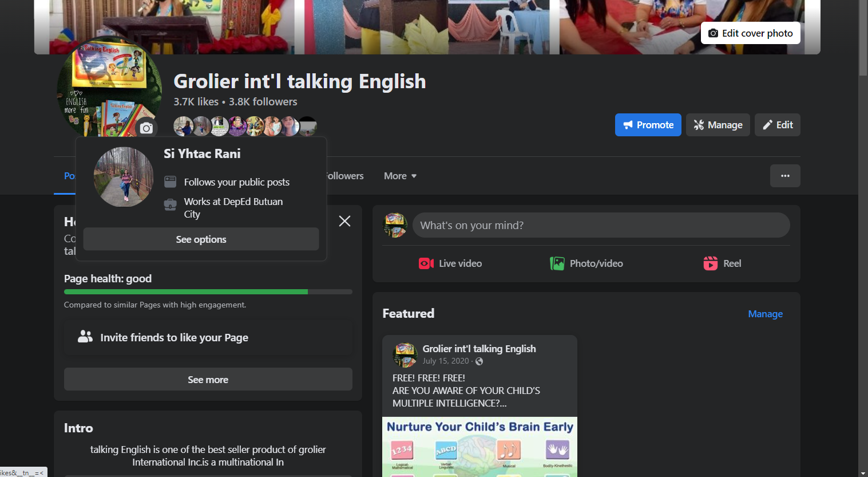Viewport: 868px width, 477px height.
Task: Click Si Yhtac Rani's hover card photo
Action: coord(124,176)
